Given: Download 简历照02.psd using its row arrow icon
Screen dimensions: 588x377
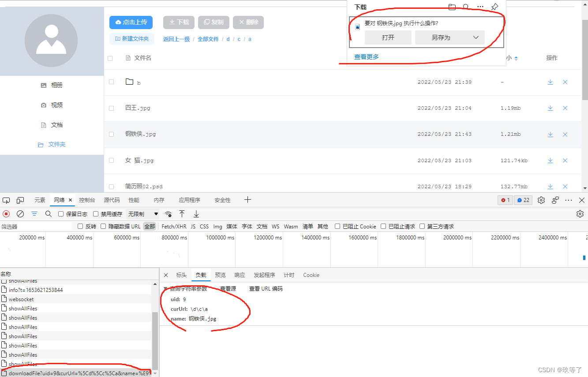Looking at the screenshot, I should pyautogui.click(x=550, y=187).
